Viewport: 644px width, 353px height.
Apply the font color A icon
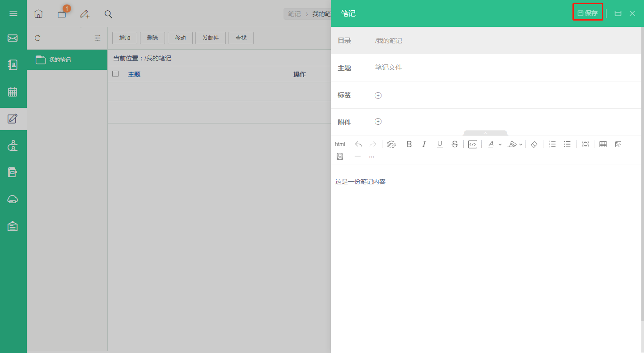click(491, 144)
